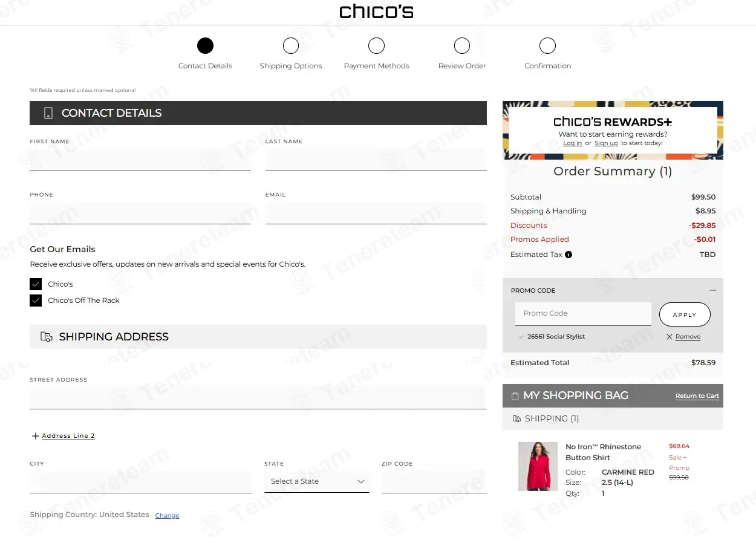Click the X icon to remove promo code
This screenshot has height=546, width=756.
coord(669,337)
